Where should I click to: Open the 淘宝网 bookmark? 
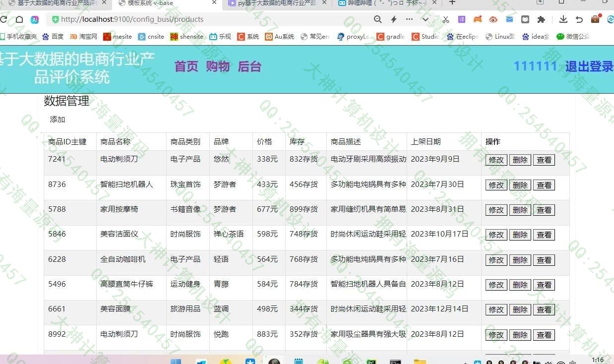pyautogui.click(x=83, y=36)
